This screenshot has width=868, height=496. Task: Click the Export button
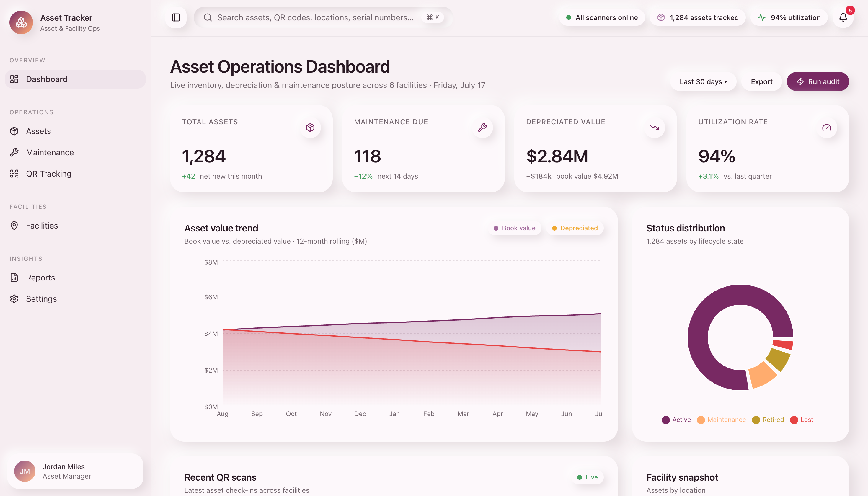(x=761, y=81)
